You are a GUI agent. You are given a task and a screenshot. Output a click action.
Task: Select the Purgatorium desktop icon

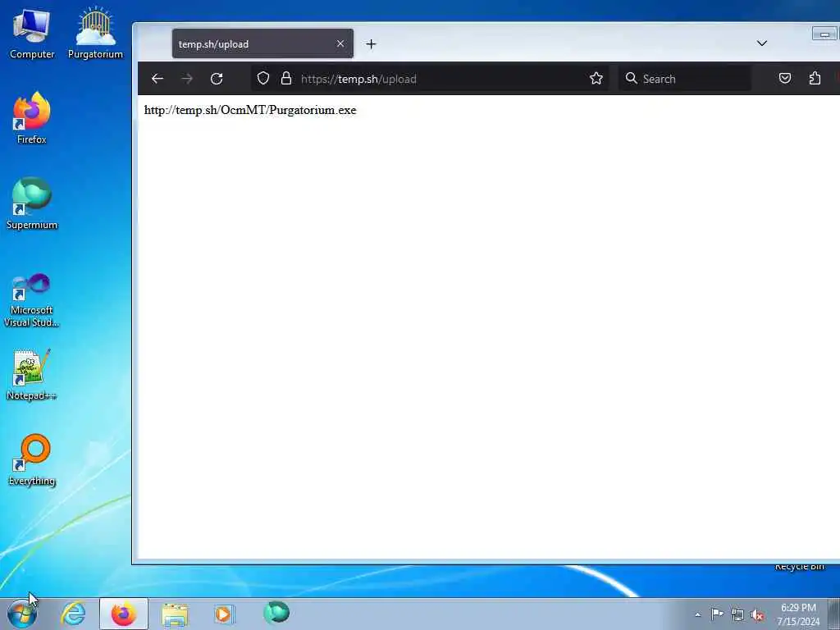click(95, 34)
